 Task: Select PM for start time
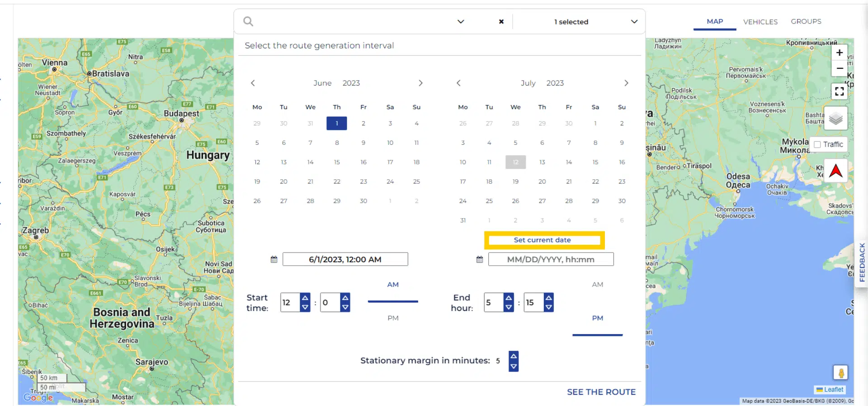(393, 318)
